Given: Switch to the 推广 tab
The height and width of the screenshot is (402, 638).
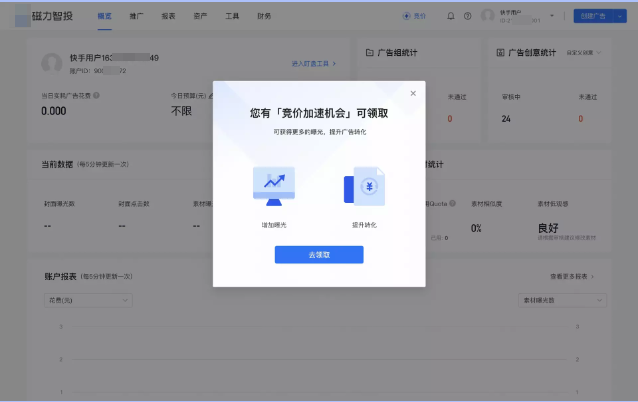Looking at the screenshot, I should click(x=136, y=16).
